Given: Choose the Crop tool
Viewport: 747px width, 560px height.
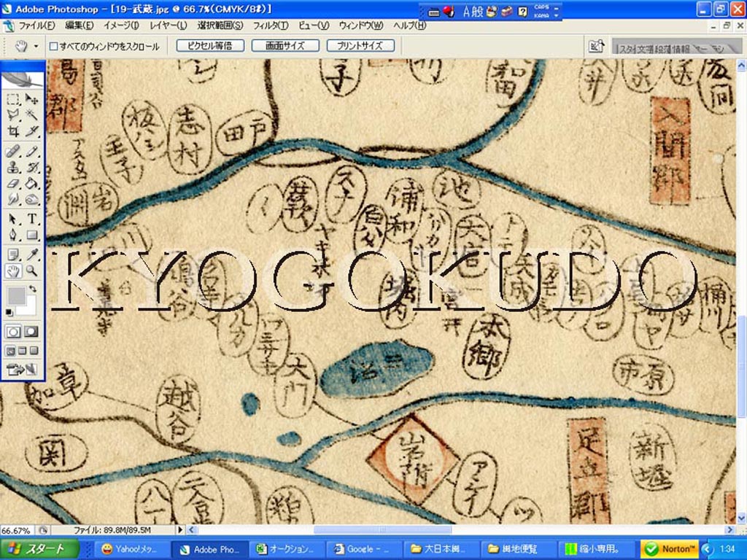Looking at the screenshot, I should pos(13,131).
